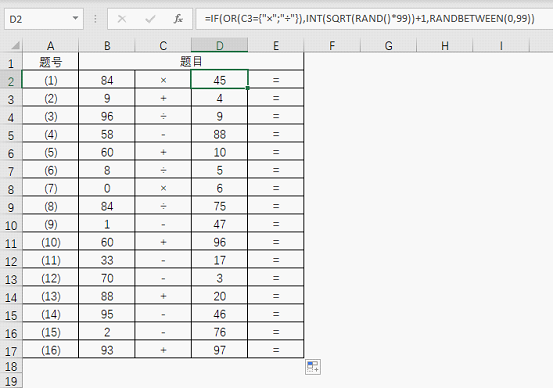
Task: Click the Enter checkmark formula bar icon
Action: click(150, 19)
